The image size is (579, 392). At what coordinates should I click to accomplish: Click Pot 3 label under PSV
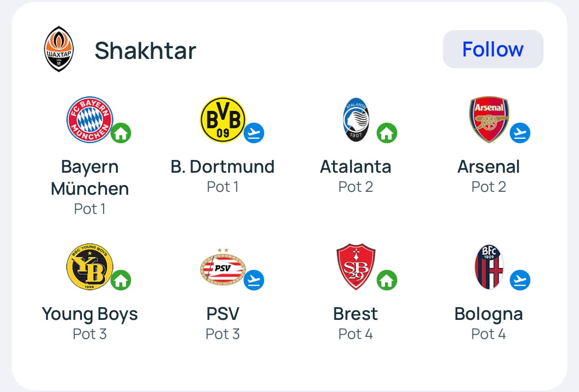pyautogui.click(x=222, y=334)
